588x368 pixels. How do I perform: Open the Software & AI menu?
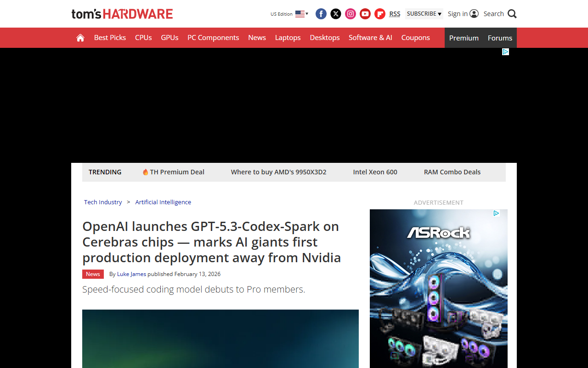click(x=370, y=38)
